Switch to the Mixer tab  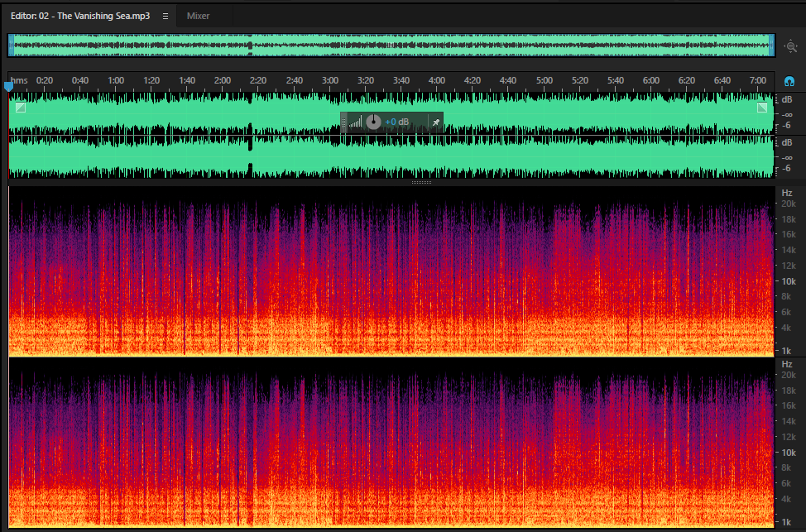point(198,16)
